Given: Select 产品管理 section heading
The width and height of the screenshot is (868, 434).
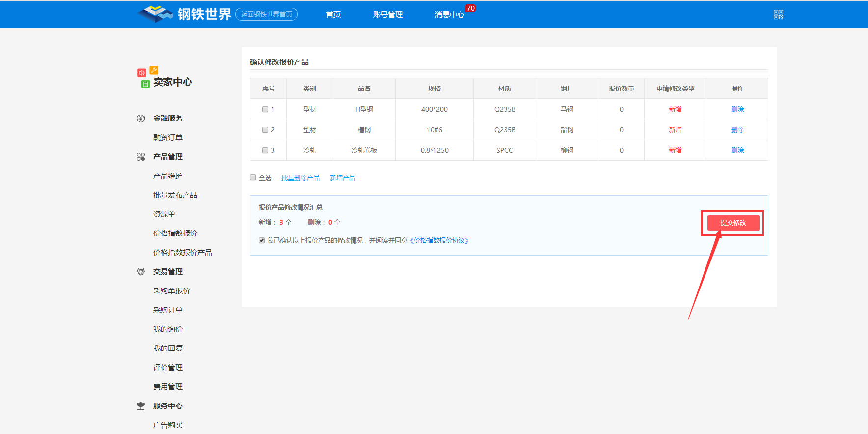Looking at the screenshot, I should (x=168, y=157).
